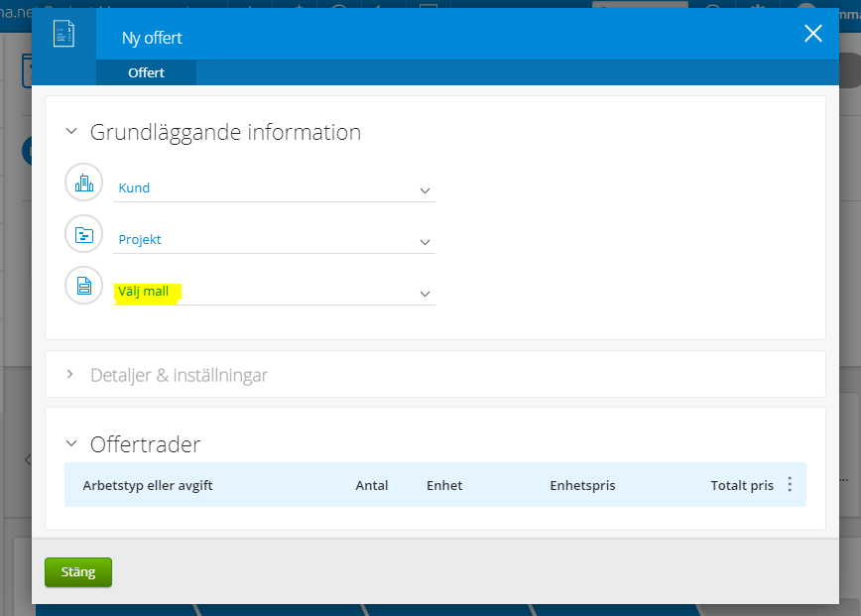
Task: Close the Ny offert dialog with X
Action: pos(813,34)
